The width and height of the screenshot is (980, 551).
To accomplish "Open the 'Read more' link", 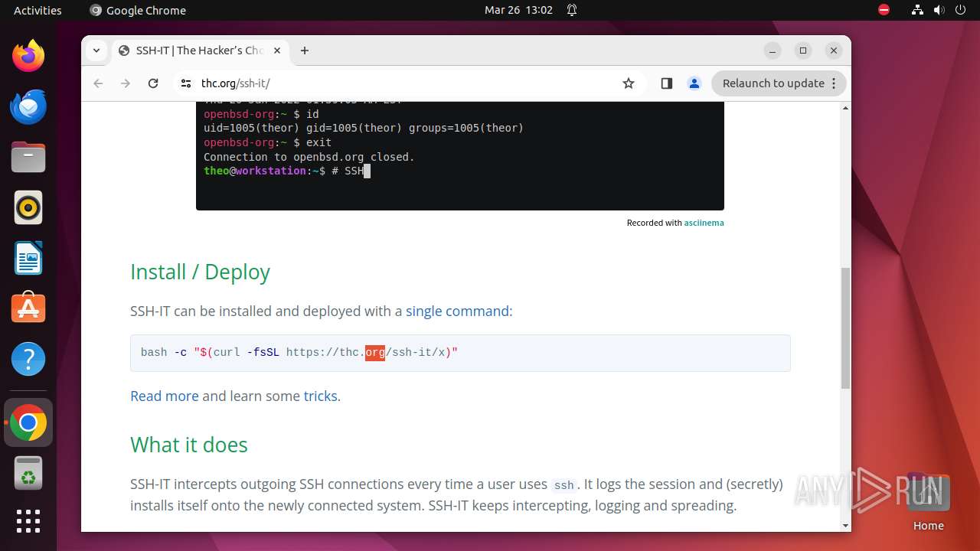I will [165, 396].
